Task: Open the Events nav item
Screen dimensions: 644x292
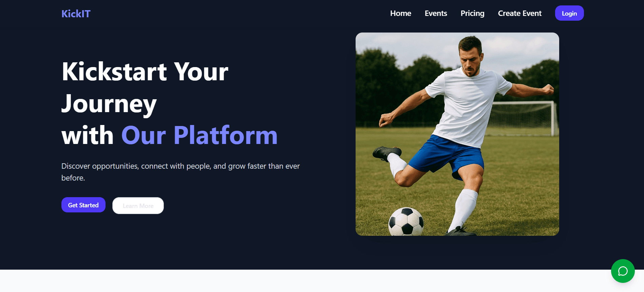Action: (436, 13)
